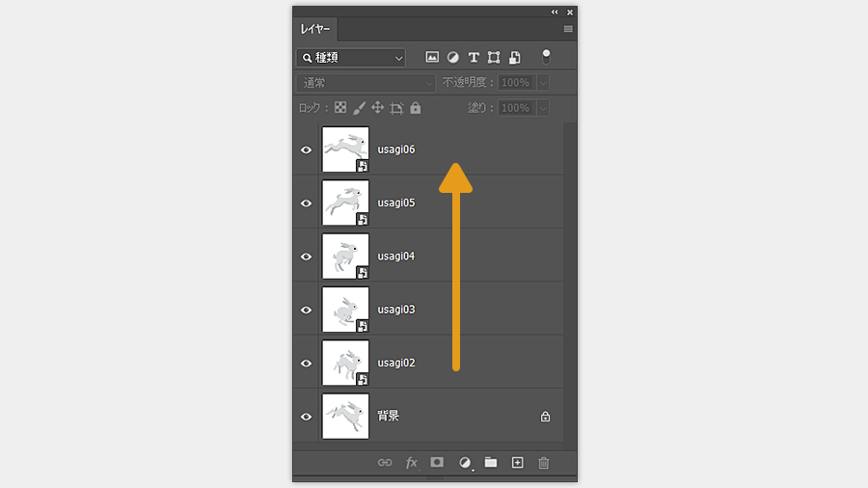Select the usagi02 layer thumbnail
Viewport: 868px width, 488px height.
[x=345, y=363]
